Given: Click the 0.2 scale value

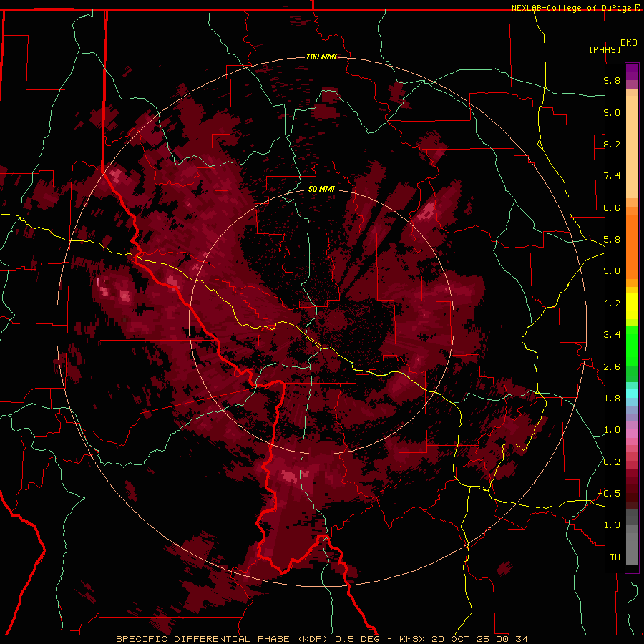Looking at the screenshot, I should (612, 462).
